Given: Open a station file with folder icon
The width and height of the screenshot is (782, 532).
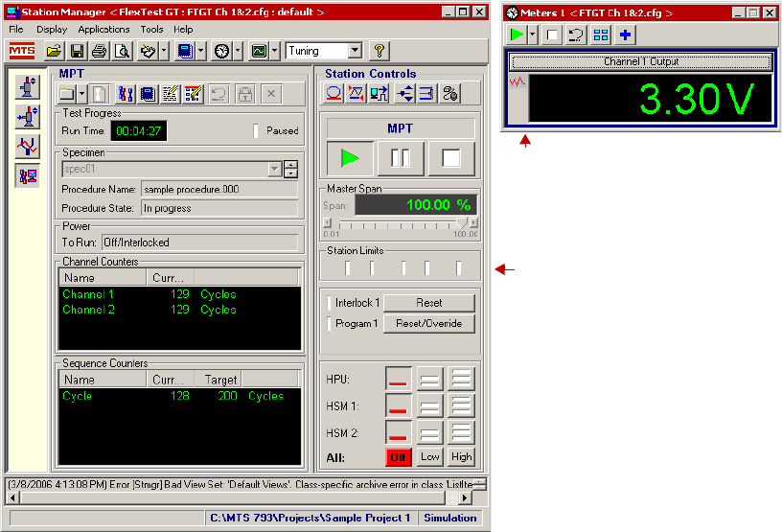Looking at the screenshot, I should (54, 51).
